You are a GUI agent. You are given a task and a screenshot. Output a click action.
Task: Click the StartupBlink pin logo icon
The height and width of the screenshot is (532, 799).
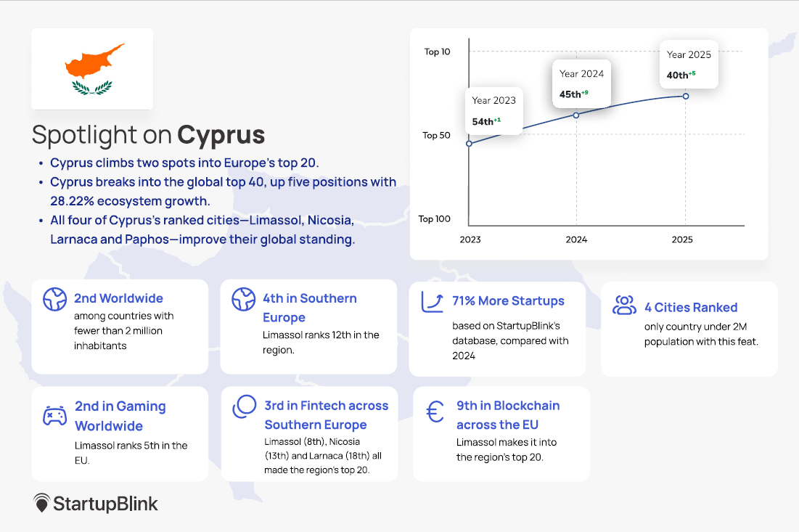click(42, 504)
